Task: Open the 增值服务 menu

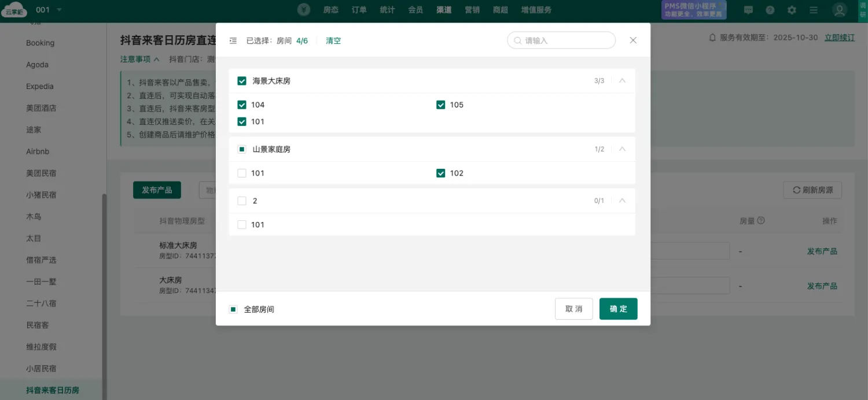Action: (x=536, y=10)
